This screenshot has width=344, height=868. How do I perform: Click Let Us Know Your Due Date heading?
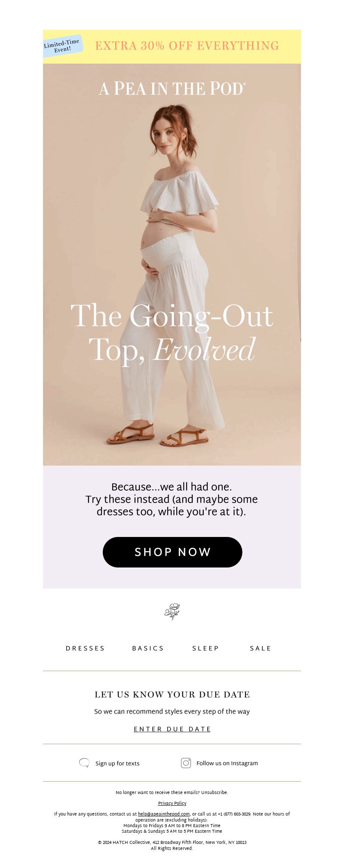pyautogui.click(x=172, y=694)
